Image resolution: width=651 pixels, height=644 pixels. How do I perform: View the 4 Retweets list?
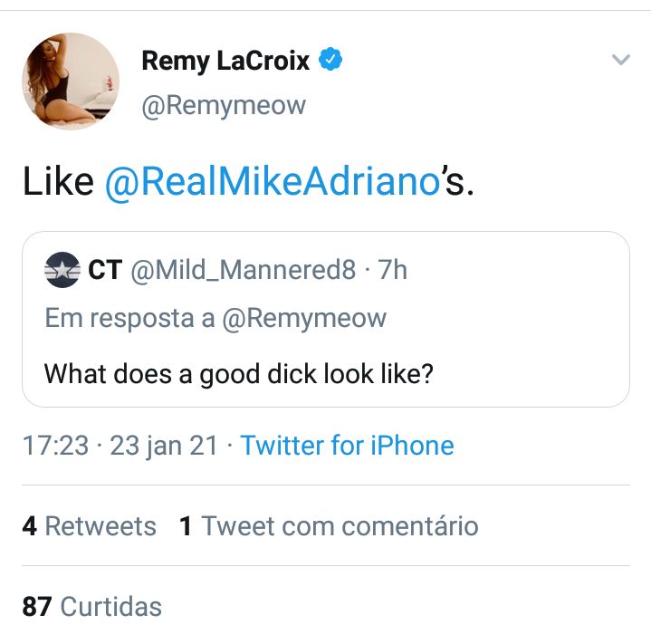(89, 526)
